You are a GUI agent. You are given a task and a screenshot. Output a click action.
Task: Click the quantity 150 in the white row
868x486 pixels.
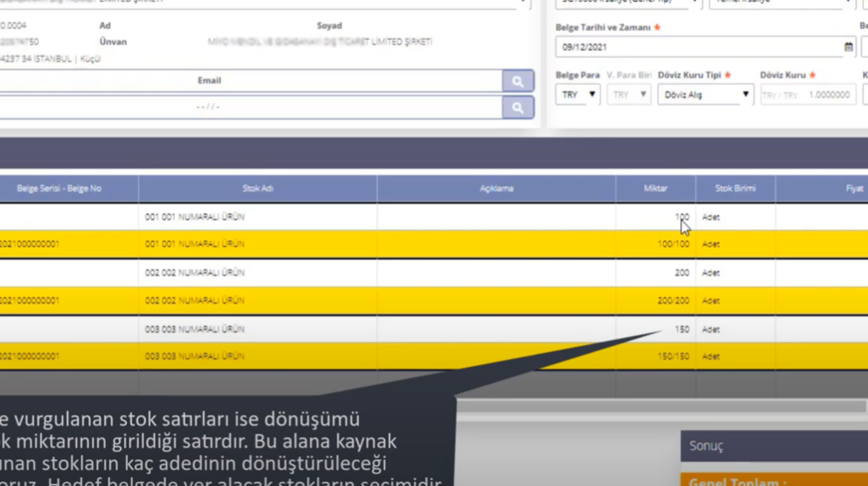tap(681, 329)
